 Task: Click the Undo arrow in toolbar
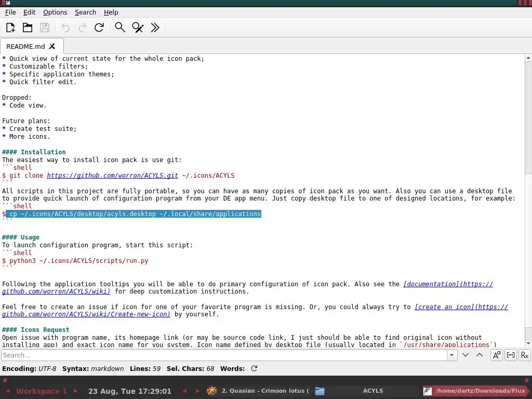pyautogui.click(x=65, y=28)
